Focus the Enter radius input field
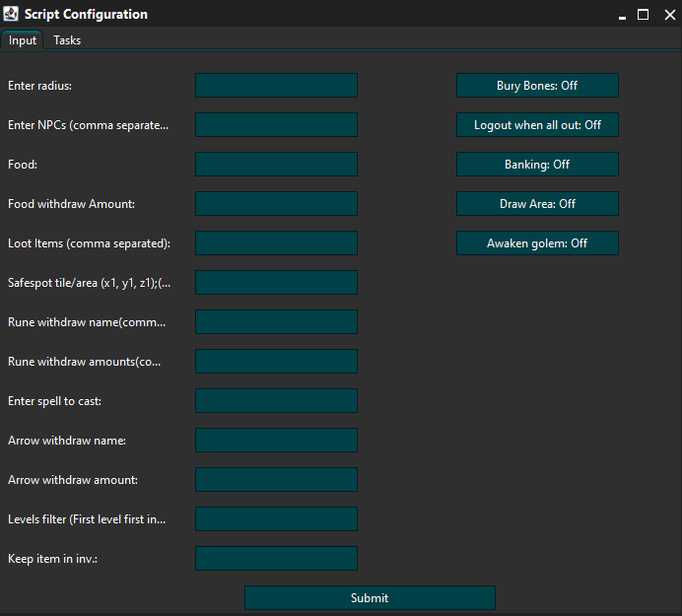The height and width of the screenshot is (616, 682). pos(276,86)
